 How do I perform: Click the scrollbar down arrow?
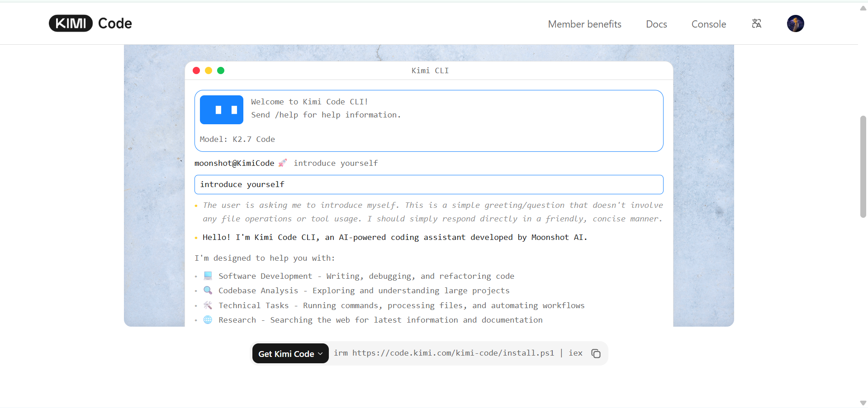click(x=863, y=403)
